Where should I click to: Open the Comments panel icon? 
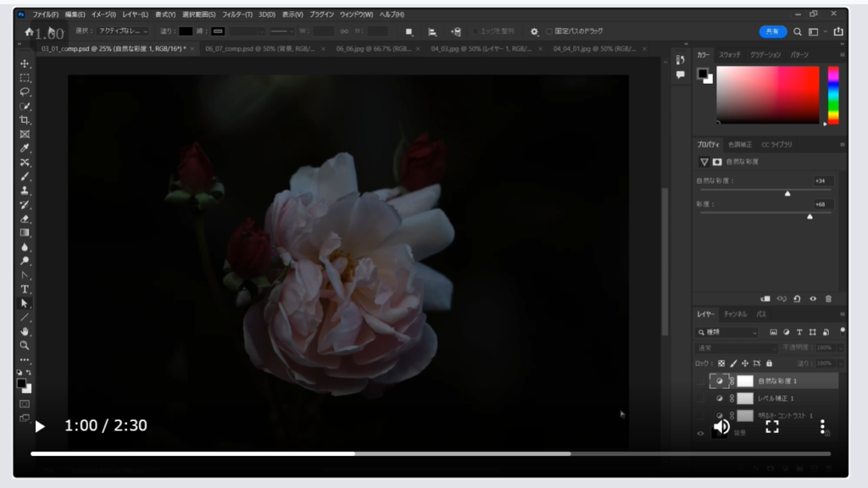[x=681, y=75]
